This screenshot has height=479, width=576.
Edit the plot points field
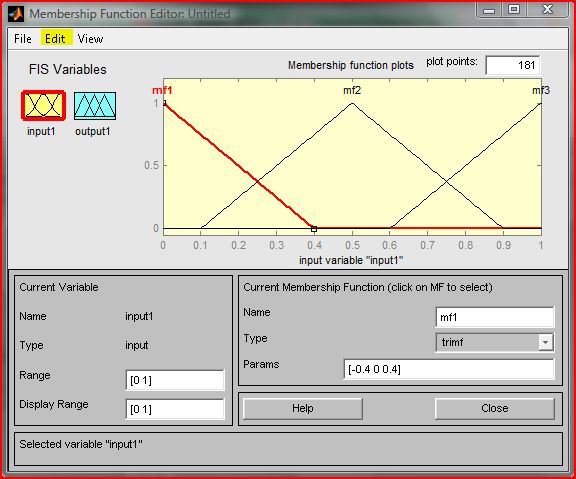click(x=512, y=65)
